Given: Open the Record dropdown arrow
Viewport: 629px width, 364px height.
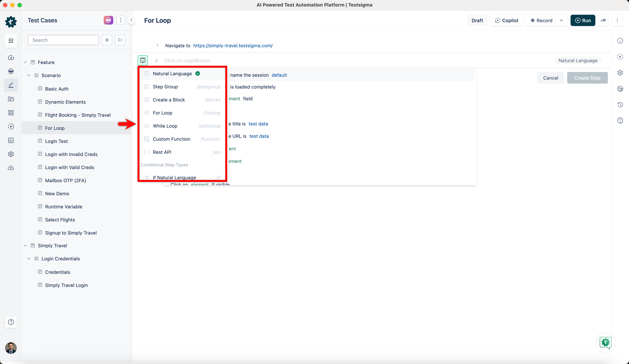Looking at the screenshot, I should click(x=561, y=20).
